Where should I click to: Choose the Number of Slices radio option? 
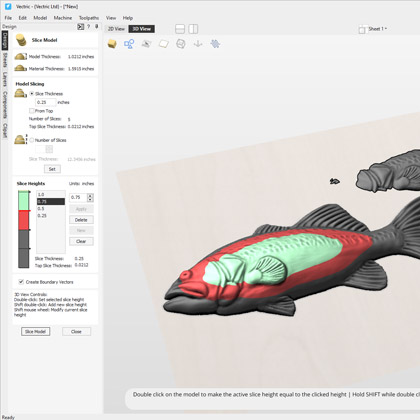[x=32, y=140]
